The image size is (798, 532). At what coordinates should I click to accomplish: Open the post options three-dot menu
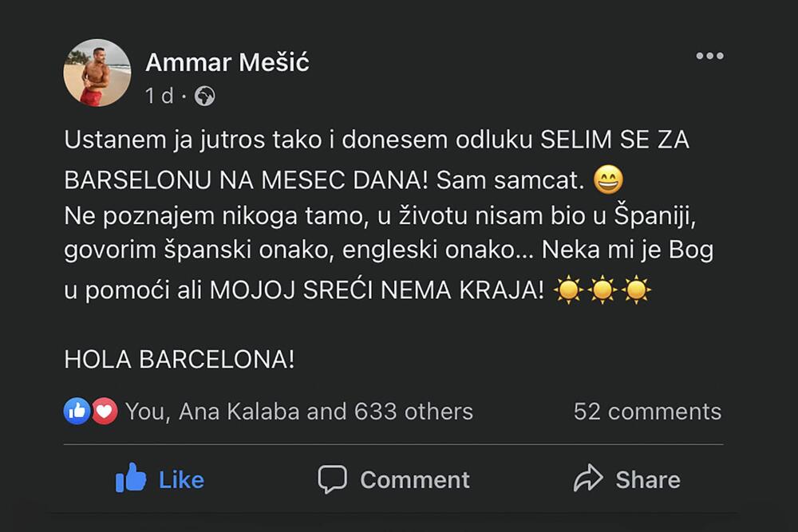click(x=709, y=56)
